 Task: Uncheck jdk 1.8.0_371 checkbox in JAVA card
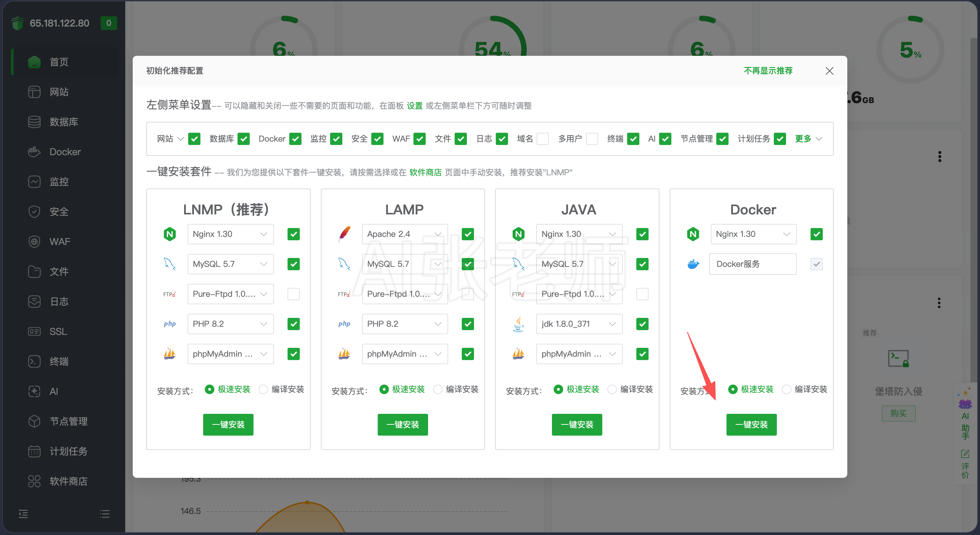point(642,324)
